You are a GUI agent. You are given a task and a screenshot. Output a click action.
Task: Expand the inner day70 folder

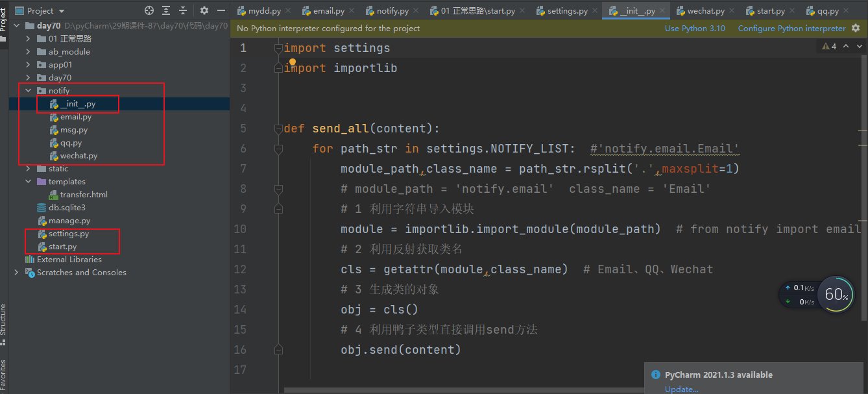pos(28,78)
